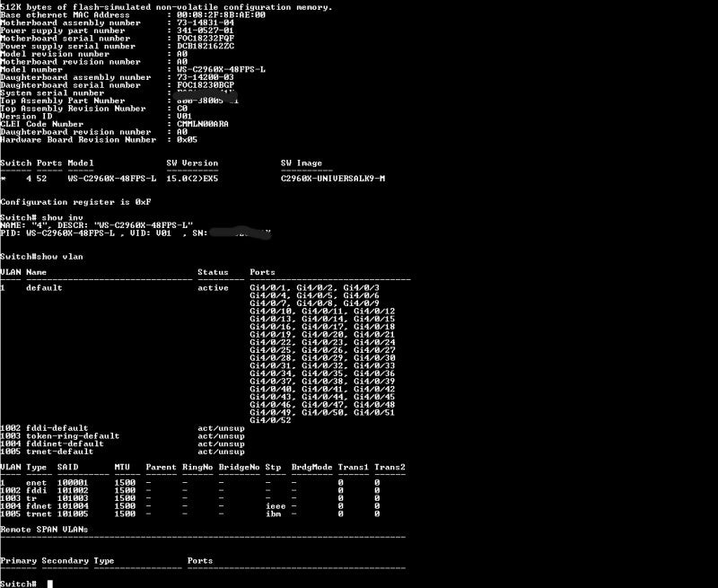Select SW version 15.0(2)EX5
This screenshot has width=718, height=588.
point(192,179)
